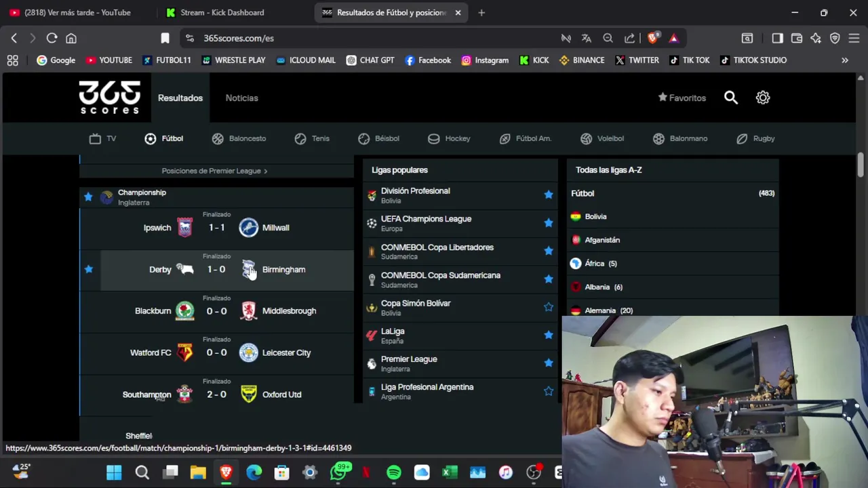Viewport: 868px width, 488px height.
Task: Open WhatsApp from the taskbar
Action: click(x=338, y=472)
